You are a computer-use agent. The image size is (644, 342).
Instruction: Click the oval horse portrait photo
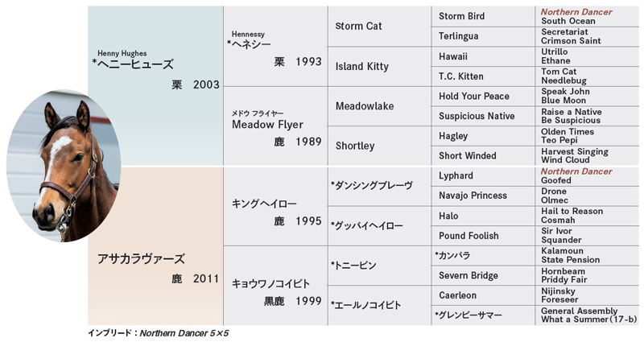[x=64, y=167]
